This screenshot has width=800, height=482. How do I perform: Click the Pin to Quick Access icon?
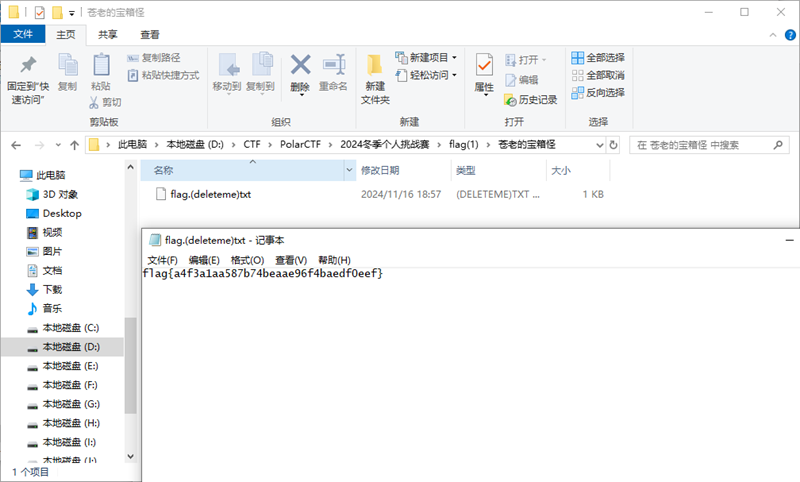coord(28,66)
